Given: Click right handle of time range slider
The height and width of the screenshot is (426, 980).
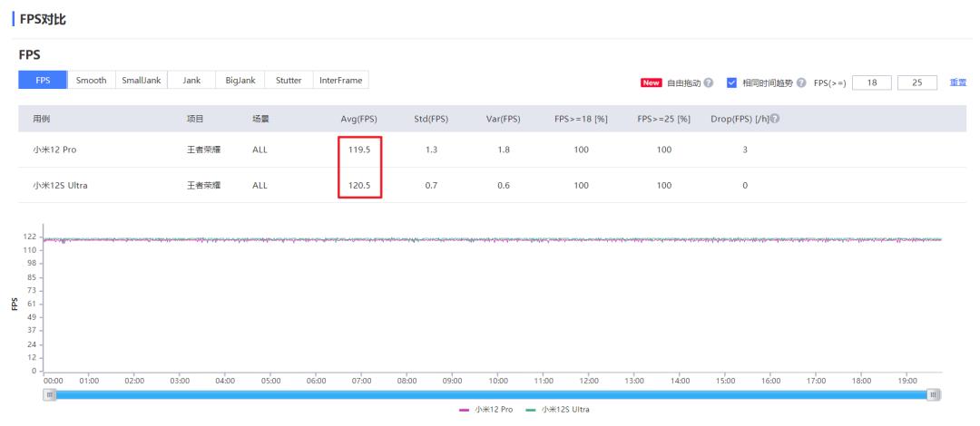Looking at the screenshot, I should [934, 394].
